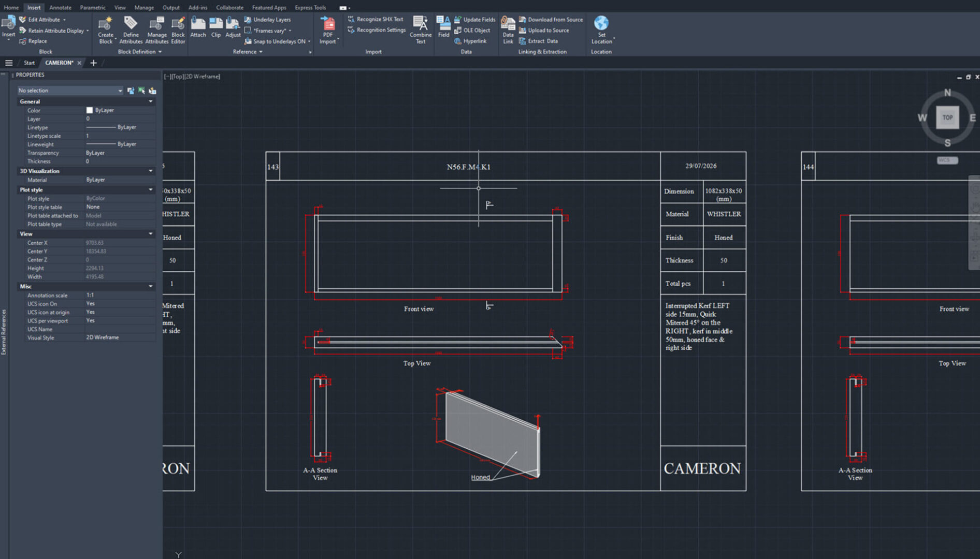Image resolution: width=980 pixels, height=559 pixels.
Task: Open the Data Link tool
Action: click(x=508, y=30)
